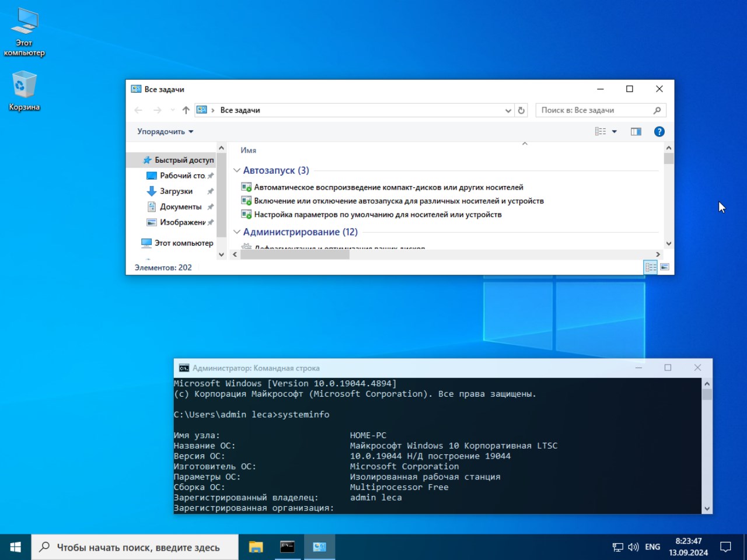Viewport: 747px width, 560px height.
Task: Switch to Все задачи taskbar button
Action: point(319,547)
